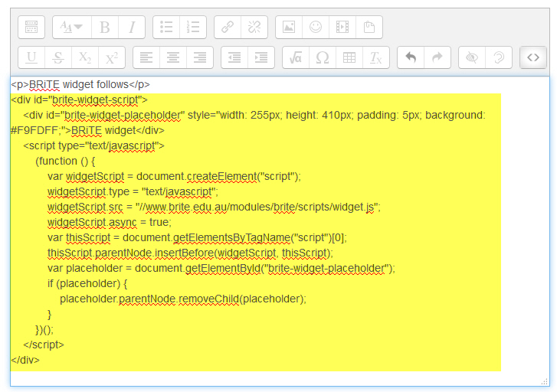Insert a hyperlink
This screenshot has width=557, height=392.
coord(228,27)
